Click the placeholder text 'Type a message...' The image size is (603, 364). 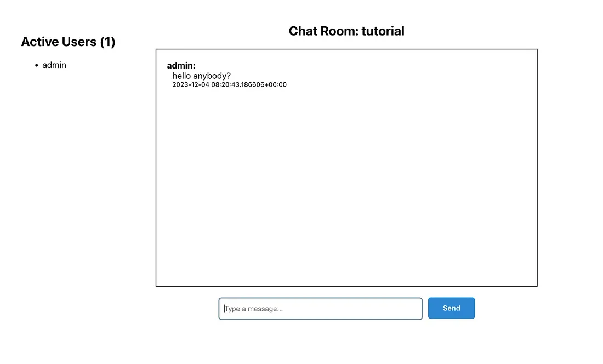click(254, 309)
